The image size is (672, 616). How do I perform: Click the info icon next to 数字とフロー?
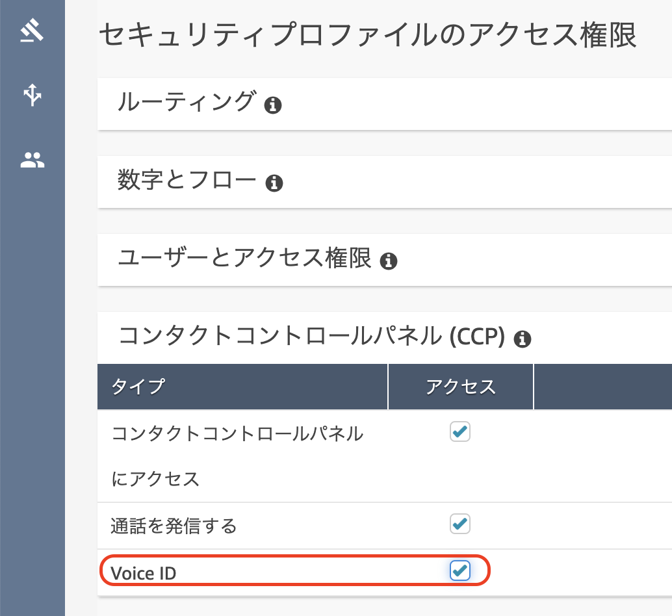point(275,183)
